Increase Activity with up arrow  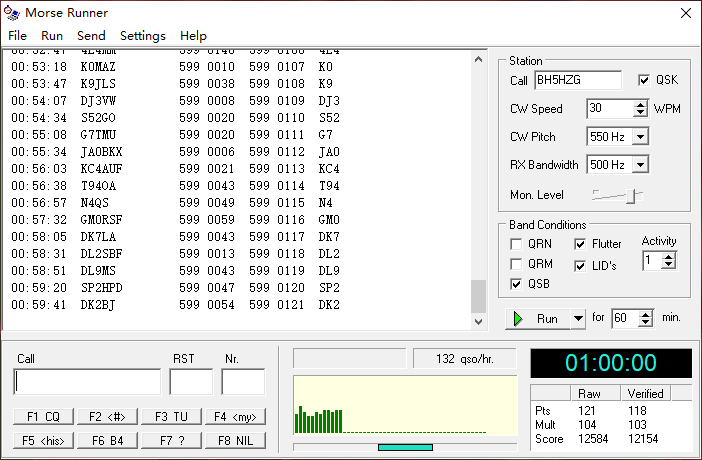tap(669, 257)
